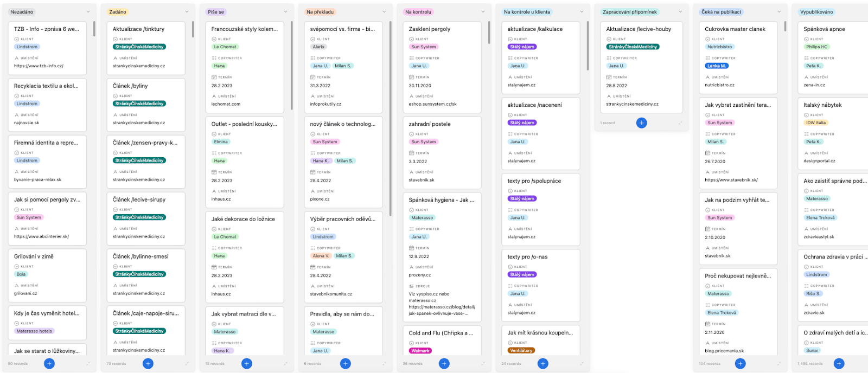Screen dimensions: 868x373
Task: Open Čeká na publikaci column dropdown
Action: 779,12
